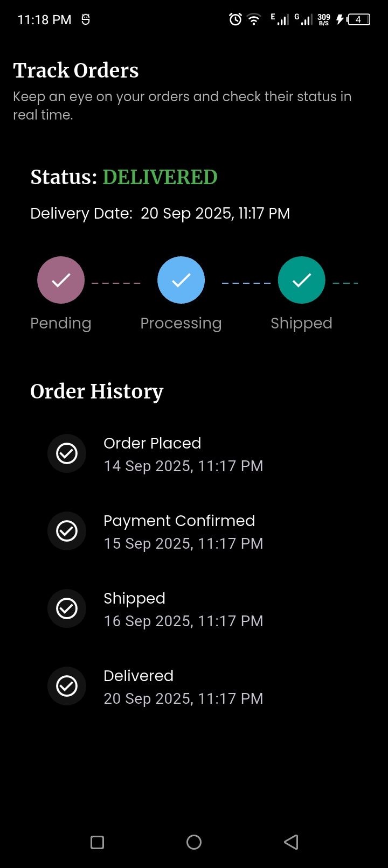
Task: Select the Pending stage label
Action: point(61,323)
